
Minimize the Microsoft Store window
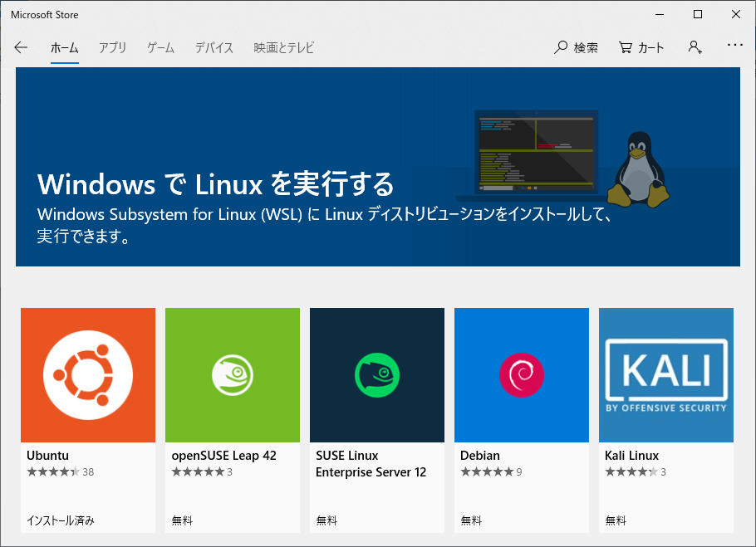pyautogui.click(x=660, y=14)
